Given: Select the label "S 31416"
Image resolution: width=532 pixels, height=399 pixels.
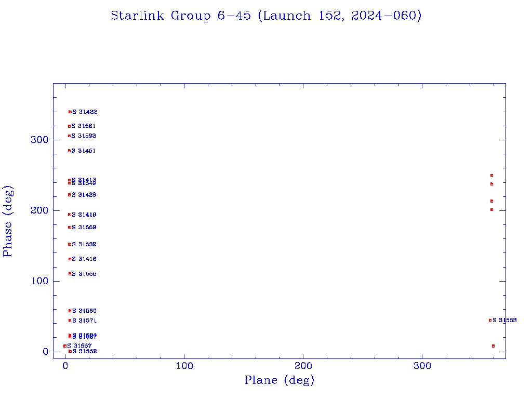Looking at the screenshot, I should [85, 259].
